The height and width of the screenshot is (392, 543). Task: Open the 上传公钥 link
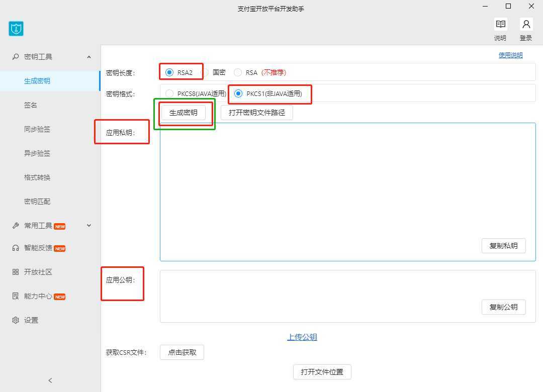pos(302,337)
